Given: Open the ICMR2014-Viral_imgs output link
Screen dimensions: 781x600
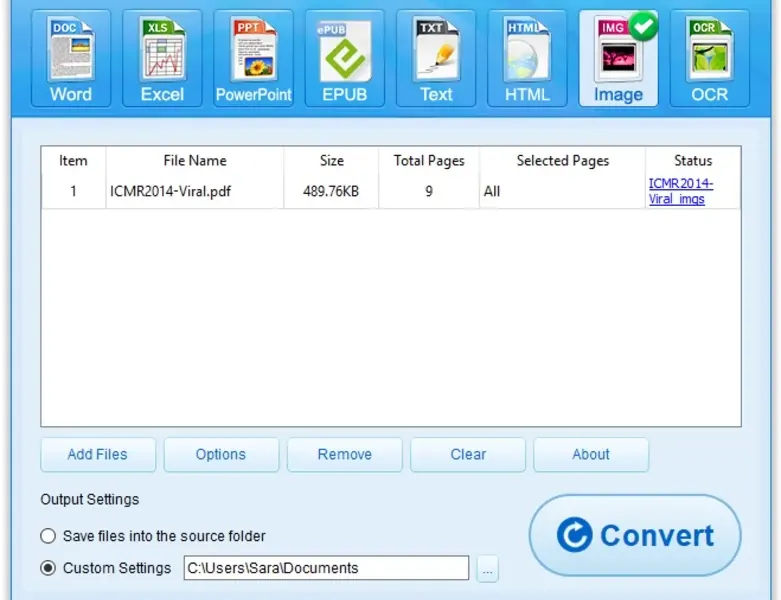Looking at the screenshot, I should point(681,191).
